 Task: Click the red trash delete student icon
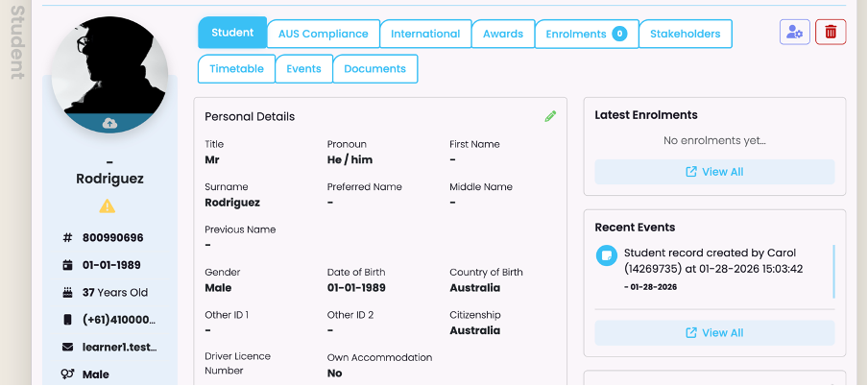(x=830, y=33)
